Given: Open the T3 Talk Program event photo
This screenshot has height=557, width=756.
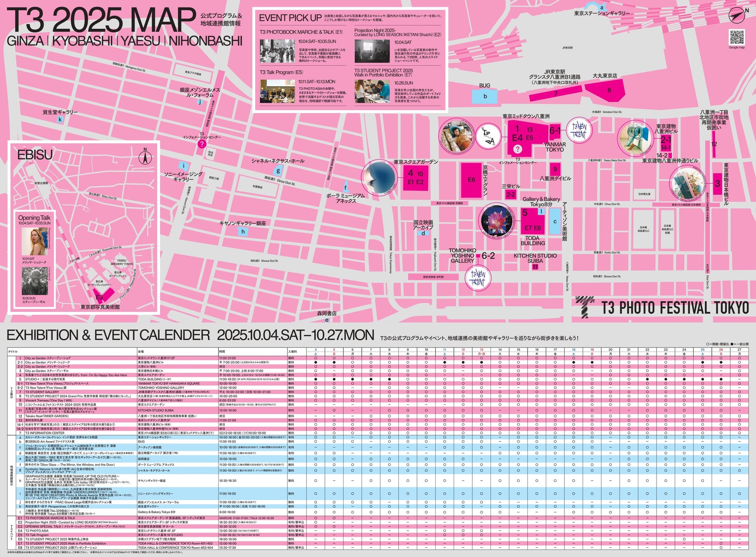Looking at the screenshot, I should [x=277, y=91].
